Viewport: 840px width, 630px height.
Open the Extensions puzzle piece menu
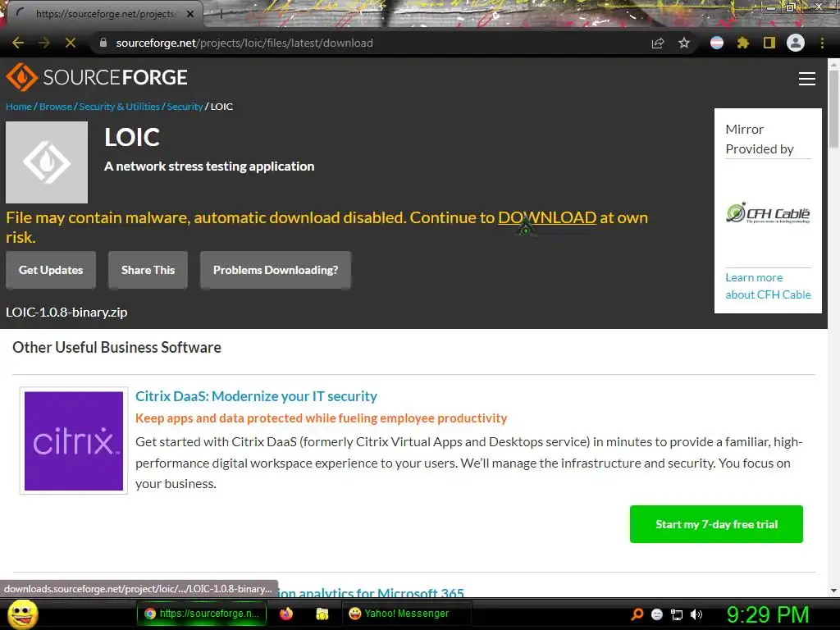coord(742,43)
